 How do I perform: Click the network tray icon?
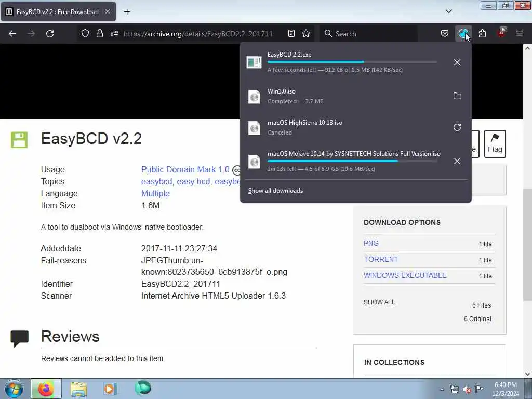pos(454,390)
